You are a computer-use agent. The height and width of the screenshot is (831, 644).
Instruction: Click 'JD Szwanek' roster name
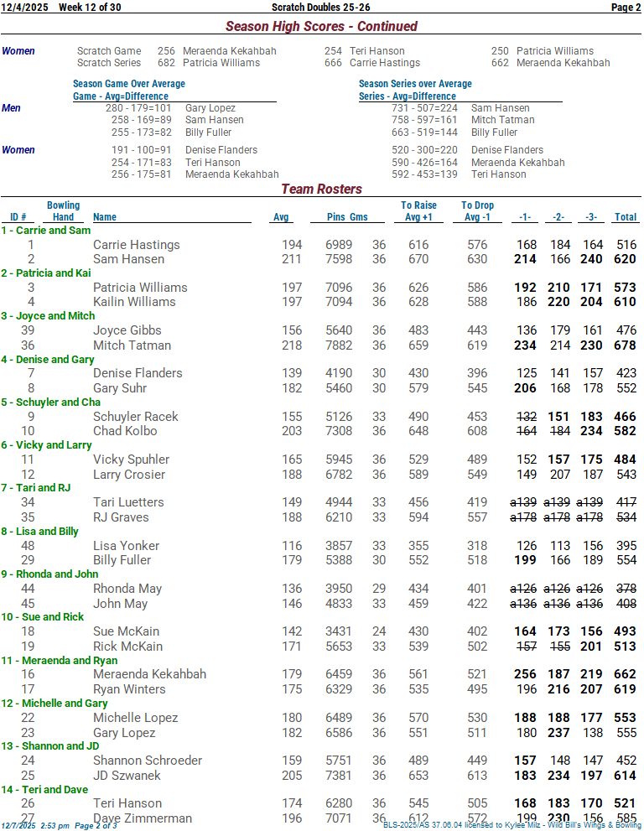127,776
